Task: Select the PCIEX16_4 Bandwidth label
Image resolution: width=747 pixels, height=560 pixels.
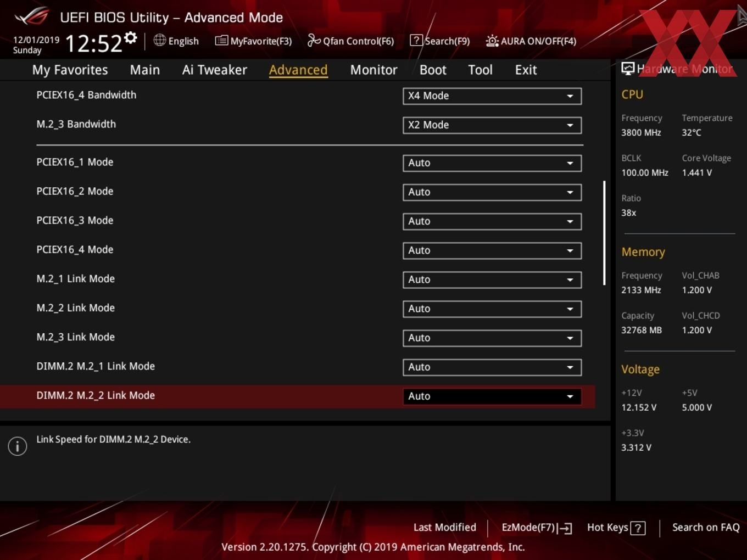Action: tap(86, 95)
